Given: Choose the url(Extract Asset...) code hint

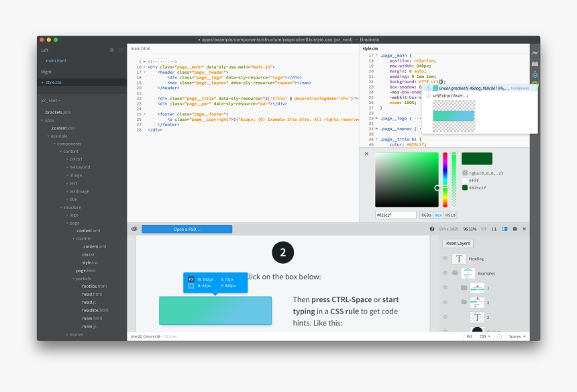Looking at the screenshot, I should point(479,96).
